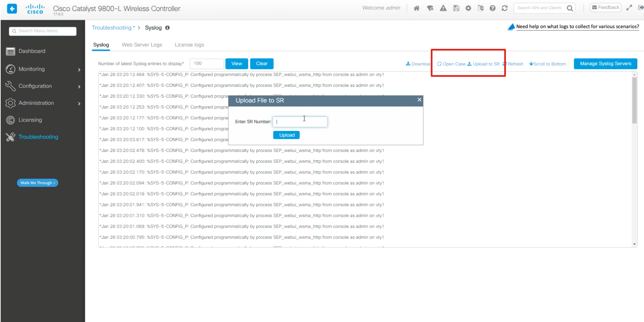644x322 pixels.
Task: Select log entry at 03:20:00.795
Action: (241, 237)
